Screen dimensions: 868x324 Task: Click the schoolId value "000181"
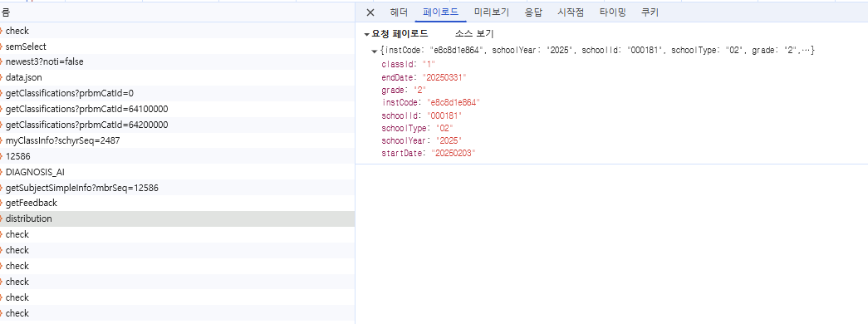[x=444, y=115]
